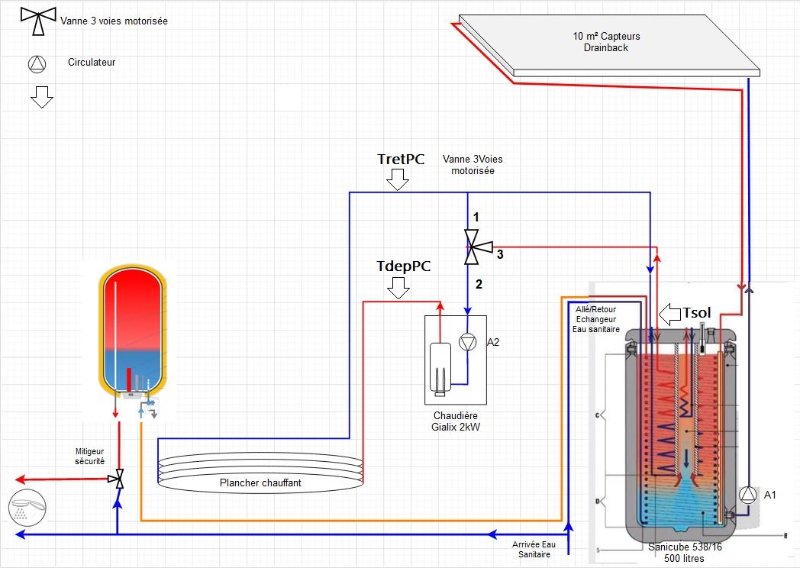
Task: Click the red and blue electric water heater
Action: [x=132, y=332]
